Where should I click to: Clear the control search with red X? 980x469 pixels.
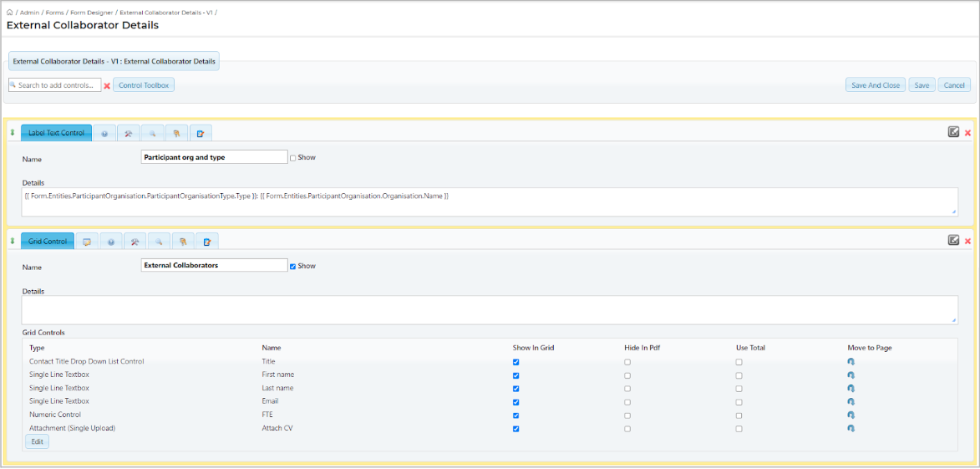(x=107, y=85)
